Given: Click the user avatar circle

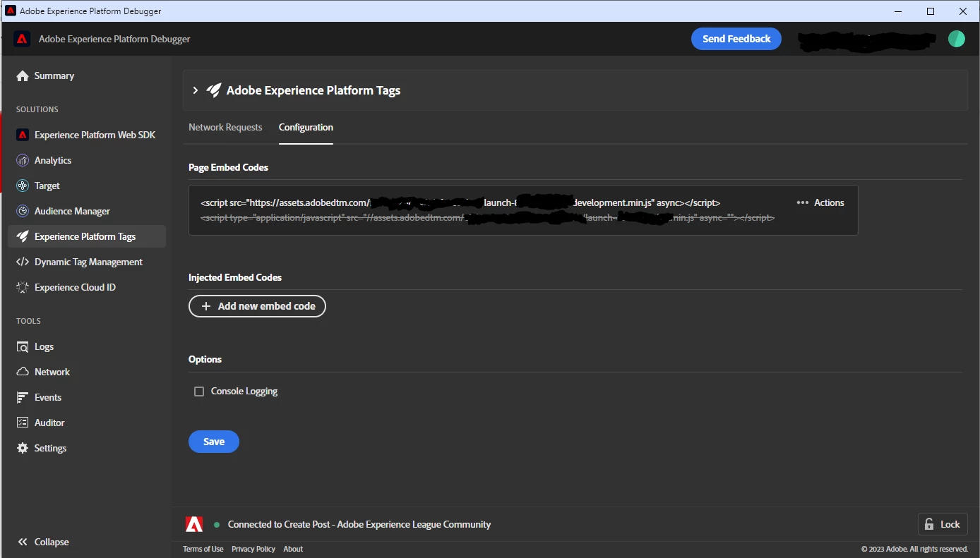Looking at the screenshot, I should [956, 39].
